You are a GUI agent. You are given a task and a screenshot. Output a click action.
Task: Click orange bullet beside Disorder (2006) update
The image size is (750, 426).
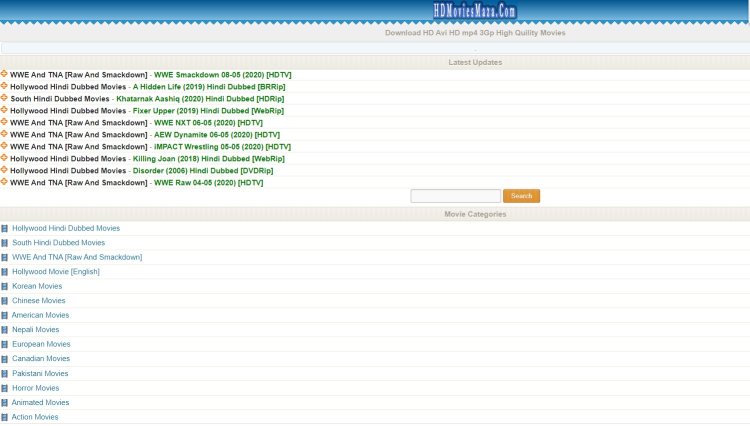point(4,169)
